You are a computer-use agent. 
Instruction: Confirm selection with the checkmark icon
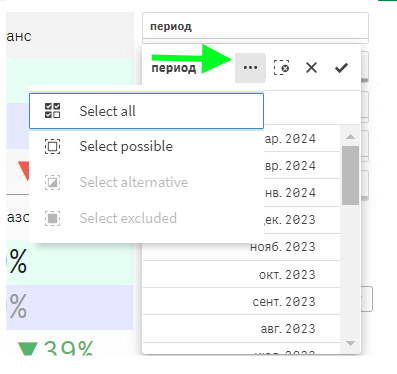pyautogui.click(x=341, y=68)
